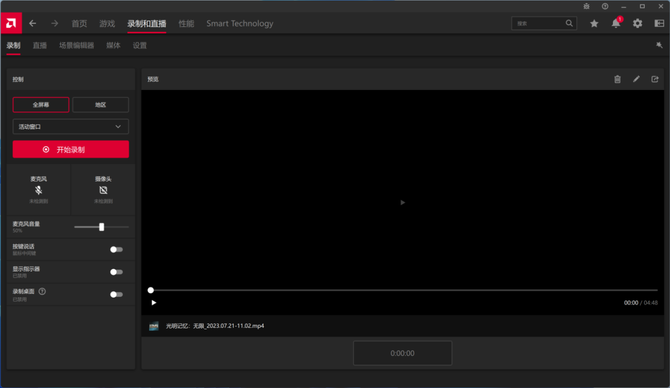Image resolution: width=670 pixels, height=388 pixels.
Task: Switch to the 场景编辑器 scene editor sub-tab
Action: click(x=76, y=45)
